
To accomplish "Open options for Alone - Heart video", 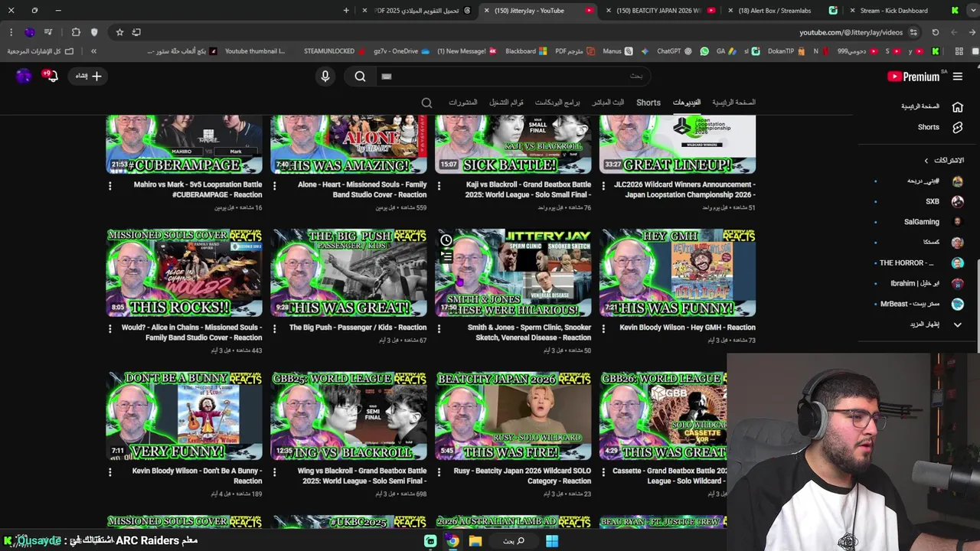I will point(274,185).
